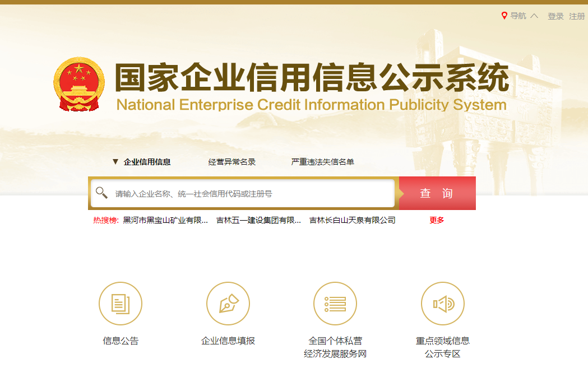This screenshot has height=387, width=588.
Task: Click the red location pin icon
Action: tap(504, 15)
